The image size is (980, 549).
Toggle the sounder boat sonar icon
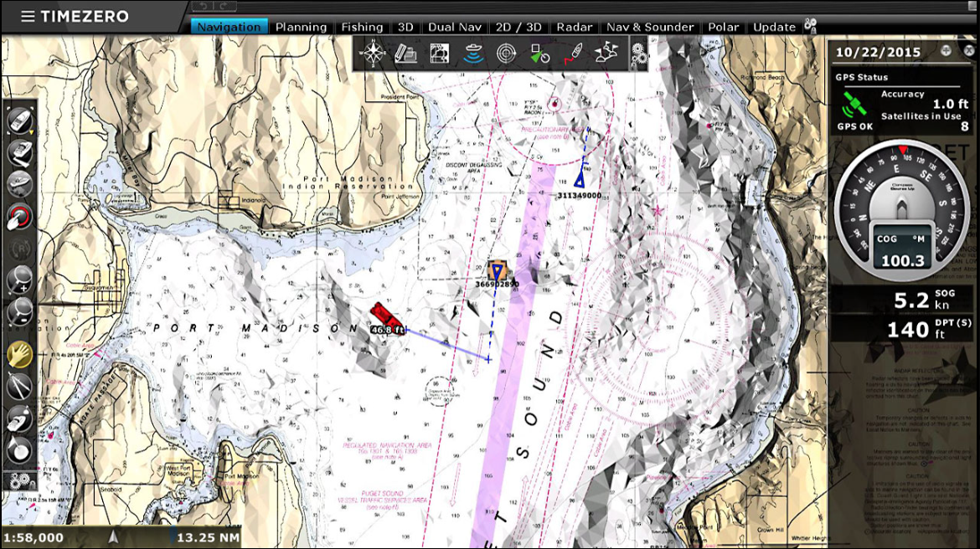(x=473, y=54)
